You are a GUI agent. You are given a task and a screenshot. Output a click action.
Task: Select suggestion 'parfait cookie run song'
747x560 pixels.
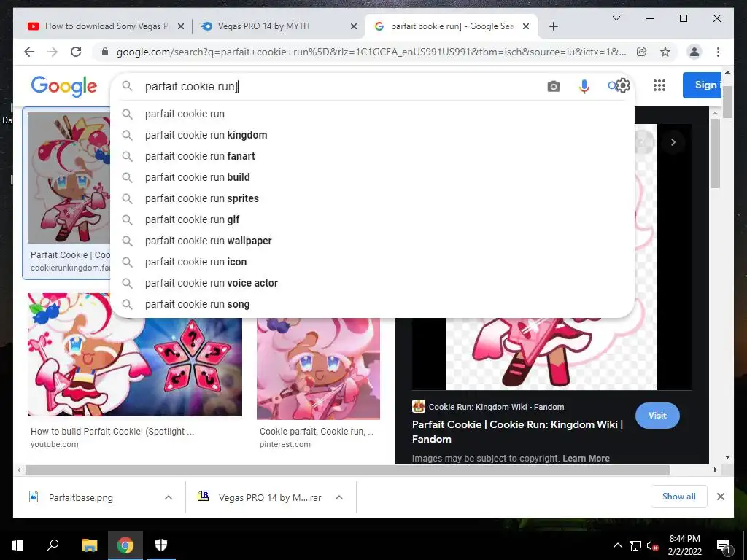[x=372, y=304]
